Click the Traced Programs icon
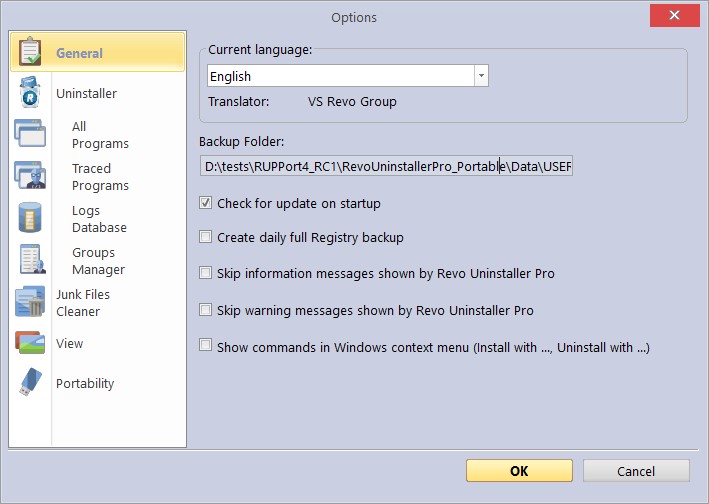Viewport: 709px width, 504px height. 30,175
